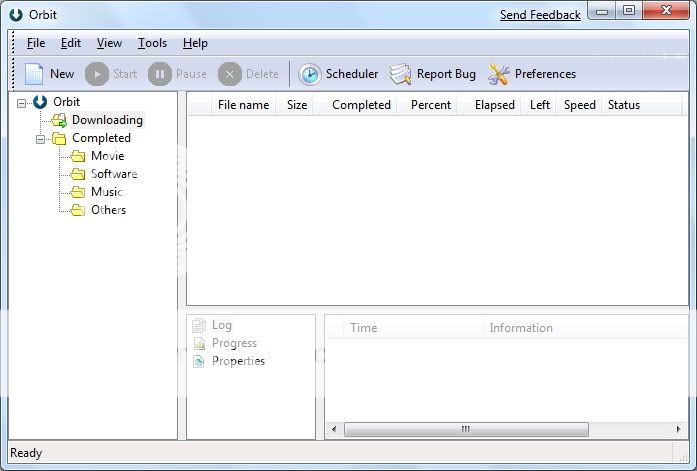Viewport: 697px width, 471px height.
Task: Select the Movie category label
Action: (x=108, y=156)
